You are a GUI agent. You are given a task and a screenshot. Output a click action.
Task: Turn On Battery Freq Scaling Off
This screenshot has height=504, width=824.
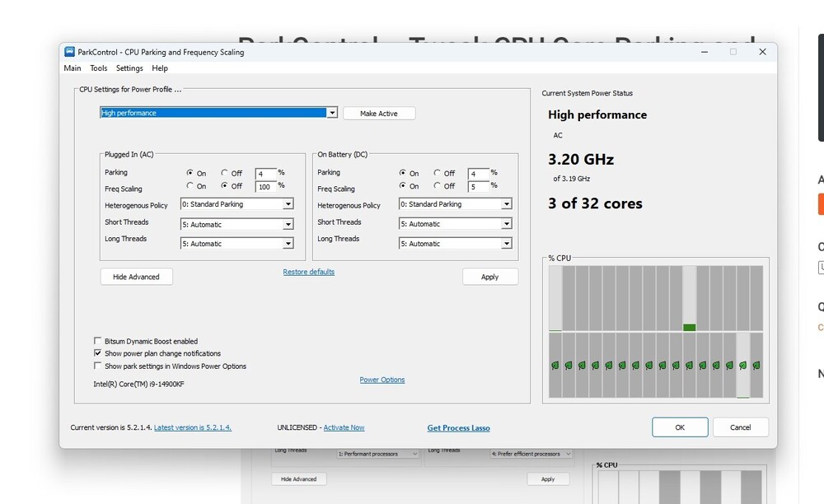[438, 186]
